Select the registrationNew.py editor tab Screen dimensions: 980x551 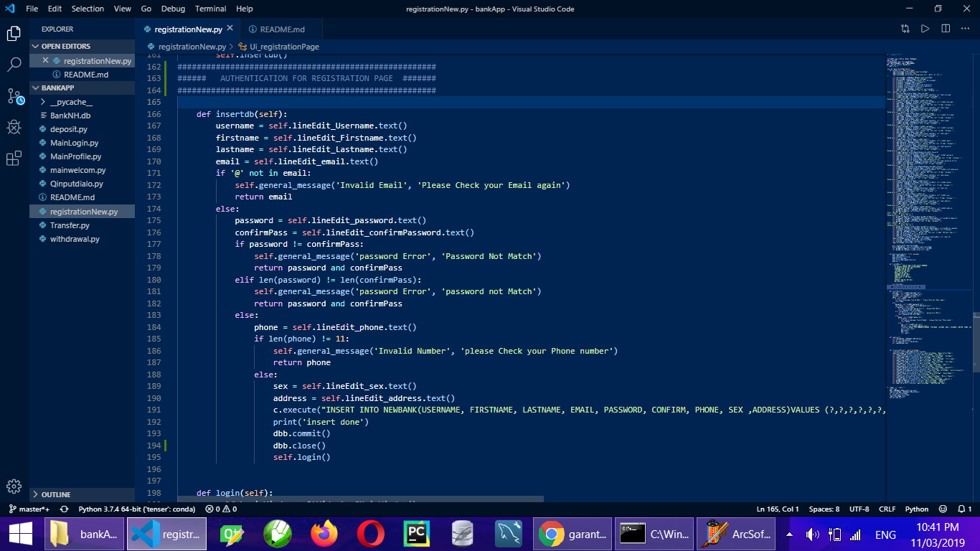[x=187, y=29]
